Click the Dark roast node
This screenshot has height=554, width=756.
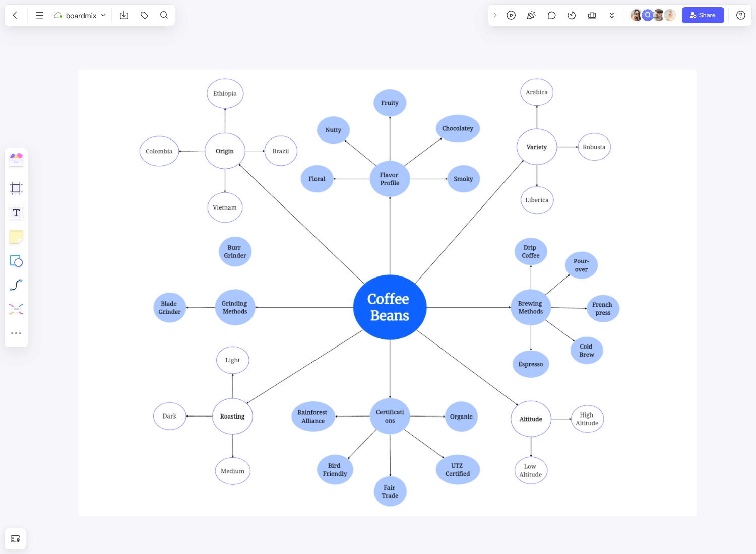click(170, 416)
